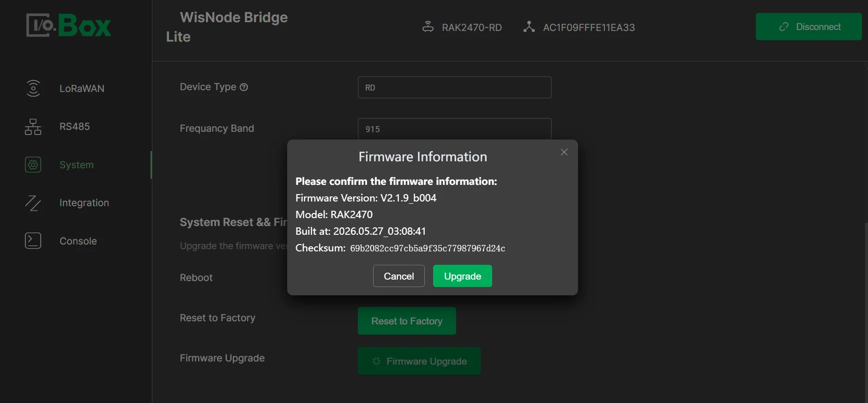Click the Model: RAK2470 line
The image size is (868, 403).
[x=334, y=214]
